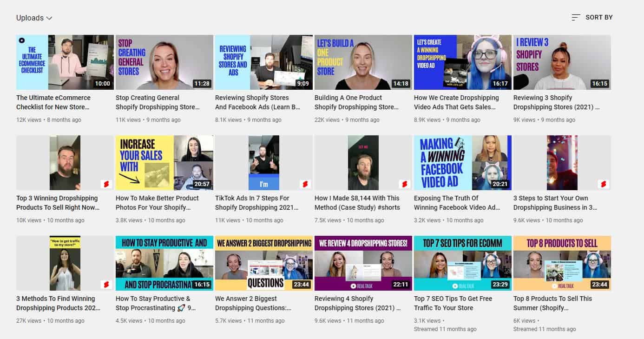644x339 pixels.
Task: Open the Top 8 Products To Sell thumbnail
Action: 562,263
